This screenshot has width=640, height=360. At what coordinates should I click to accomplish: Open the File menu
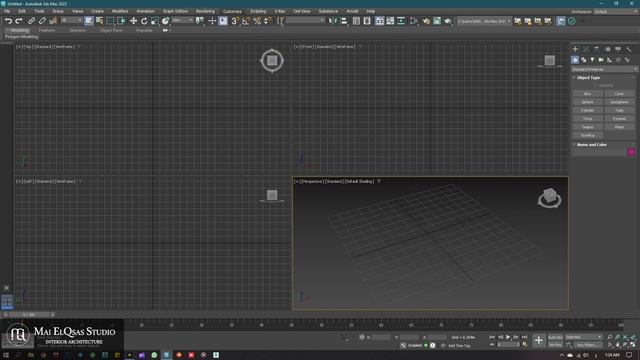pyautogui.click(x=7, y=11)
